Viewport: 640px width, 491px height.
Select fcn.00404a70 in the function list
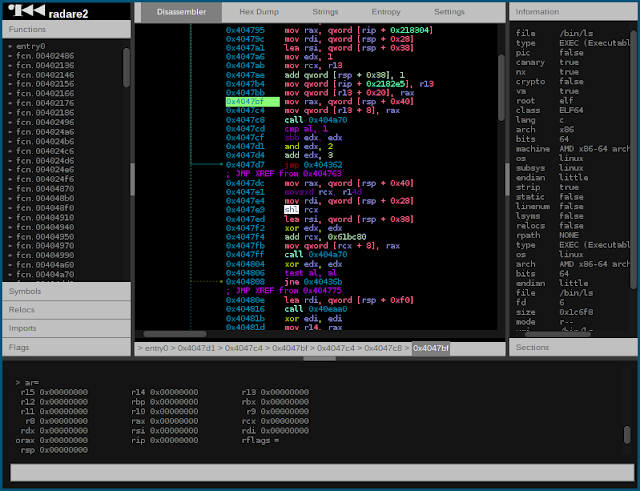(x=45, y=274)
